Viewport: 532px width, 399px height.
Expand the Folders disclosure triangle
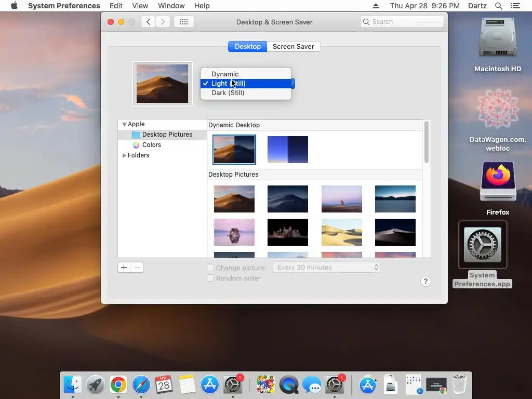(x=124, y=155)
